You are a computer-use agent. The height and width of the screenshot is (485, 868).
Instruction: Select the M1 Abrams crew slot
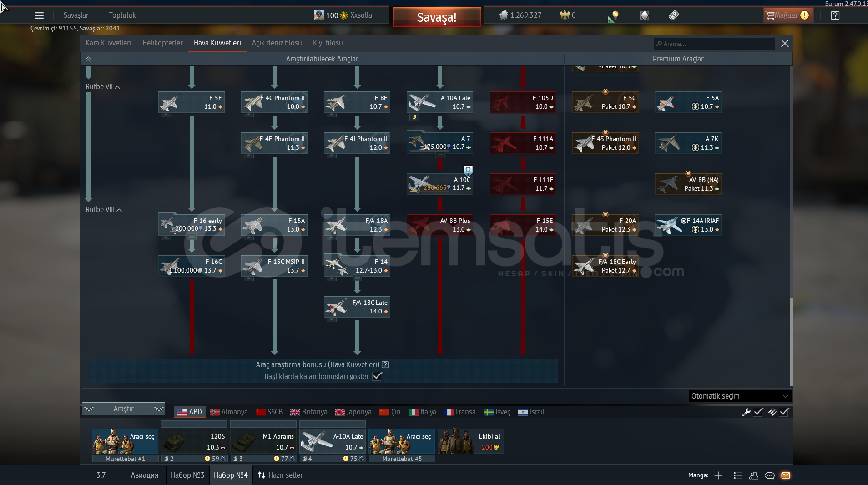[x=263, y=441]
